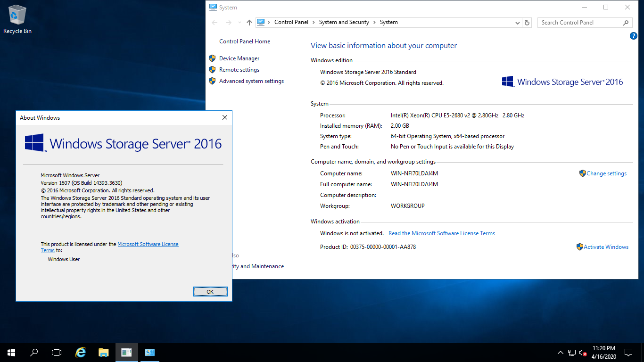Open recent locations dropdown arrow
644x362 pixels.
[x=239, y=23]
